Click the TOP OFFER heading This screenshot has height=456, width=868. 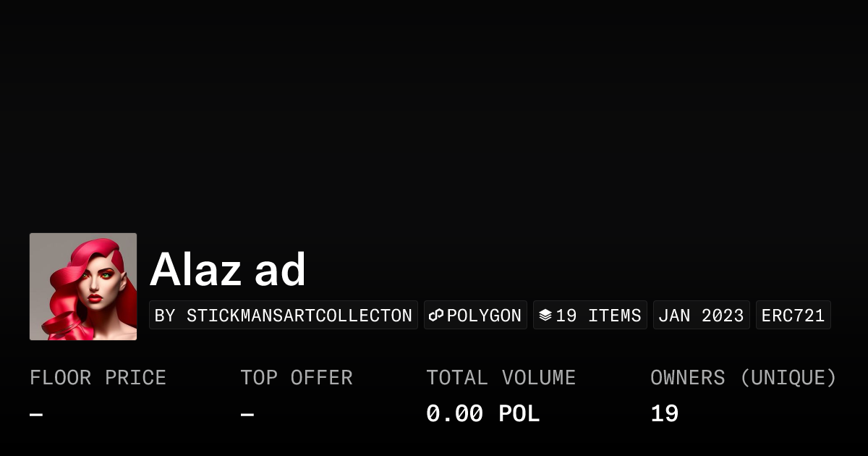pyautogui.click(x=297, y=378)
